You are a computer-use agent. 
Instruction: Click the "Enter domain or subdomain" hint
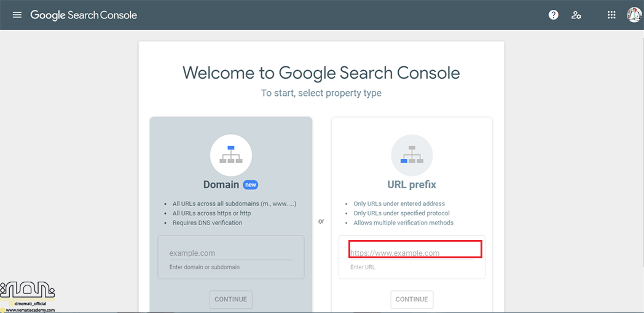coord(204,267)
